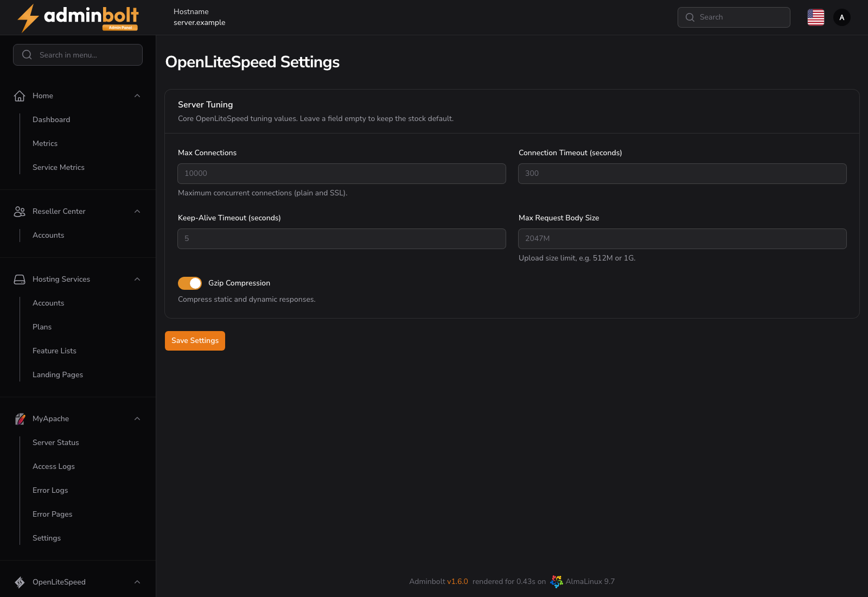This screenshot has height=597, width=868.
Task: Toggle Gzip Compression switch off
Action: pyautogui.click(x=190, y=283)
